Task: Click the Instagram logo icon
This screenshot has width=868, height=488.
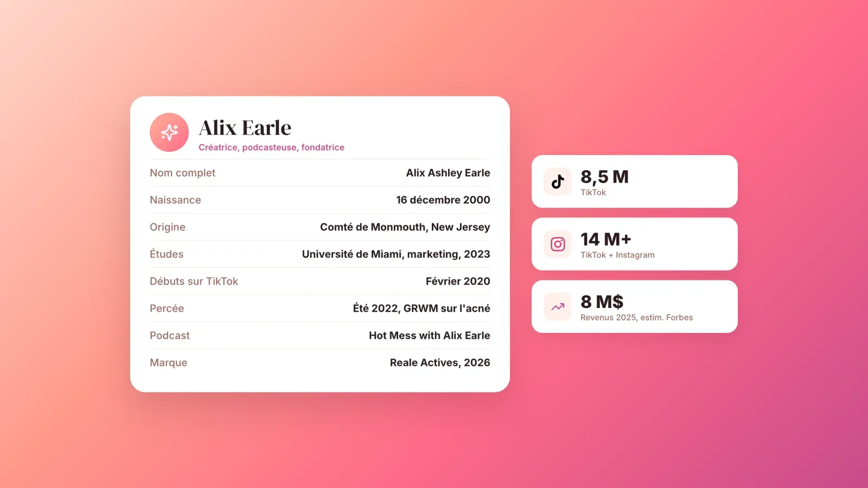Action: tap(558, 244)
